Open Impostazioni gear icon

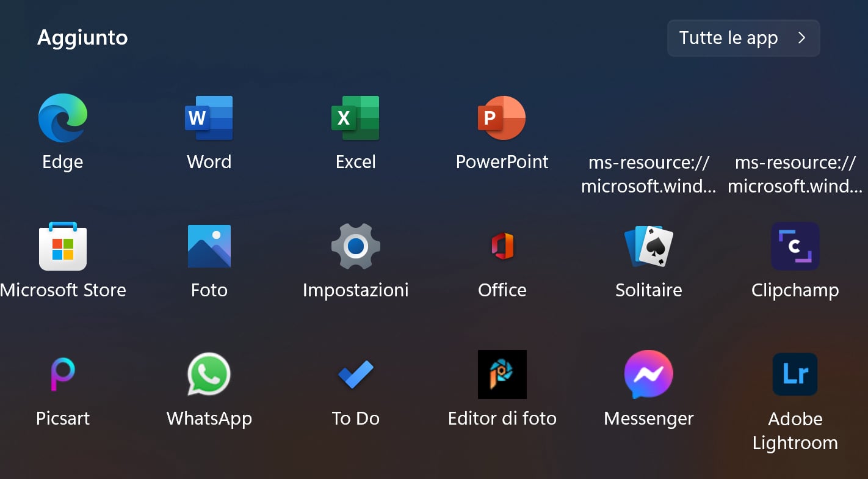(356, 246)
